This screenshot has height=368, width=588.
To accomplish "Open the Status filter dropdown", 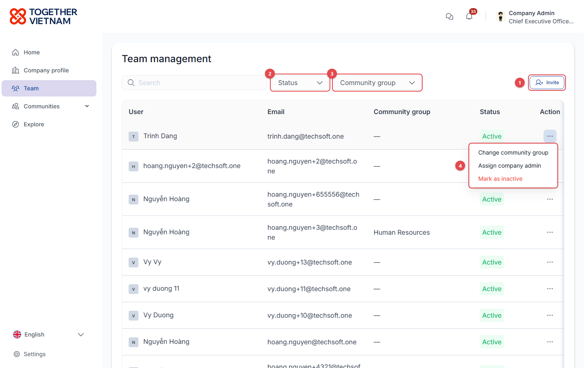I will pos(300,83).
